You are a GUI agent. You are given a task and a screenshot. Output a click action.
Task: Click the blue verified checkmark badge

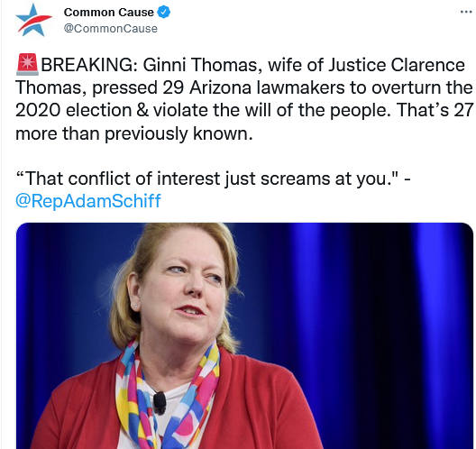pyautogui.click(x=164, y=12)
